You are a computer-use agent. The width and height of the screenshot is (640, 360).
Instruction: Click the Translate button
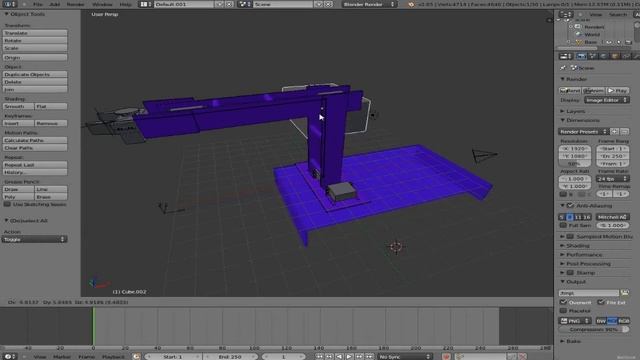coord(35,33)
